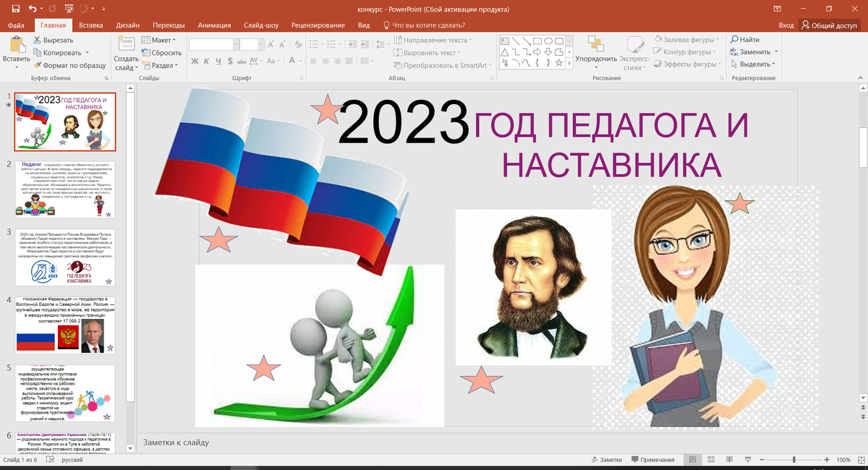Reset slide layout with Сбросить
The width and height of the screenshot is (868, 470).
click(x=161, y=53)
